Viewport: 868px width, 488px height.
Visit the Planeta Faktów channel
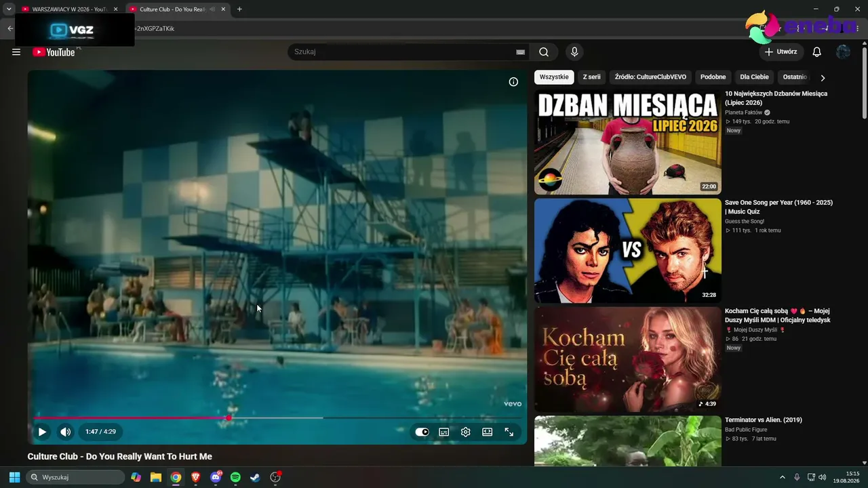click(744, 113)
